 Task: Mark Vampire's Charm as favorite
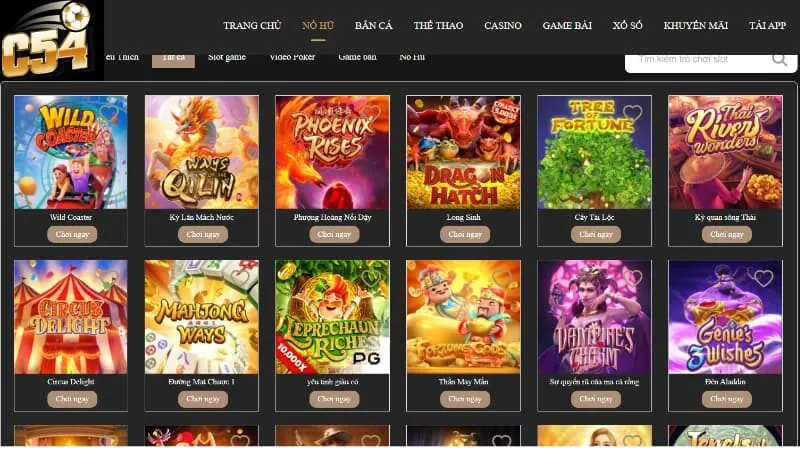point(633,278)
